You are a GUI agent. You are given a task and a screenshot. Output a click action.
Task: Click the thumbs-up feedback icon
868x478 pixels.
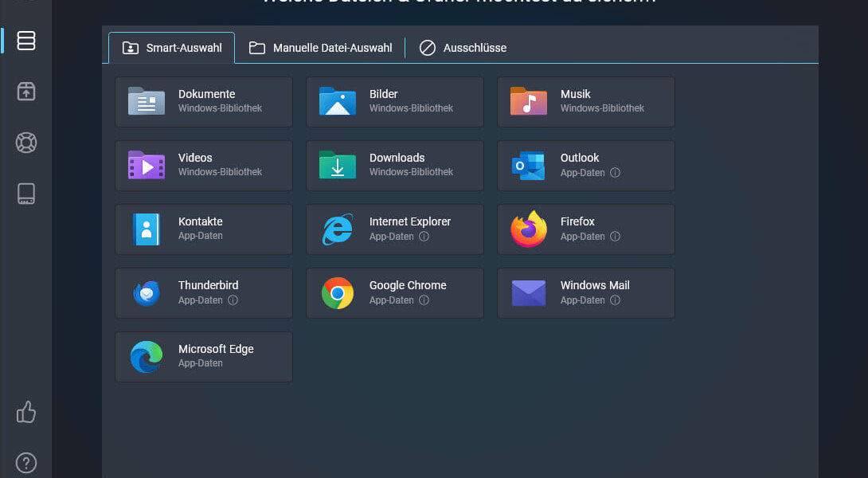click(26, 412)
